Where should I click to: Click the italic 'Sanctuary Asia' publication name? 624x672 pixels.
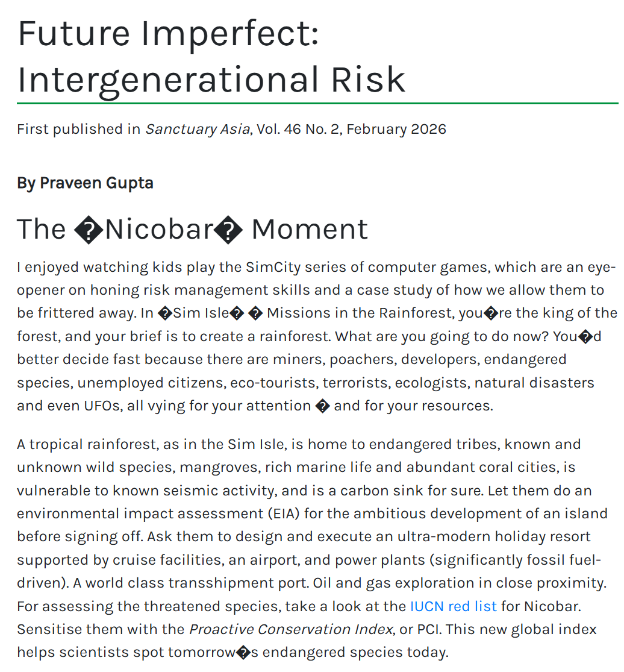click(197, 129)
